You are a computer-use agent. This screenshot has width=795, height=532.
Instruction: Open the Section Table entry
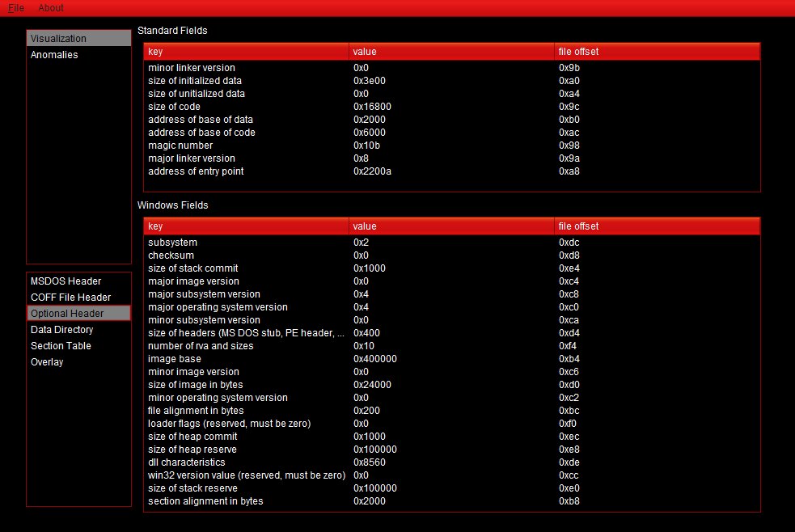(x=78, y=346)
